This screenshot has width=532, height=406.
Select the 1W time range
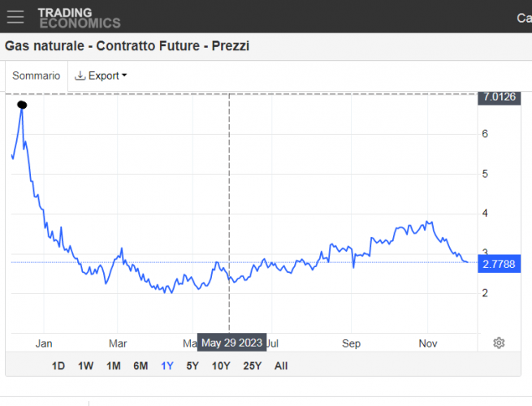85,365
